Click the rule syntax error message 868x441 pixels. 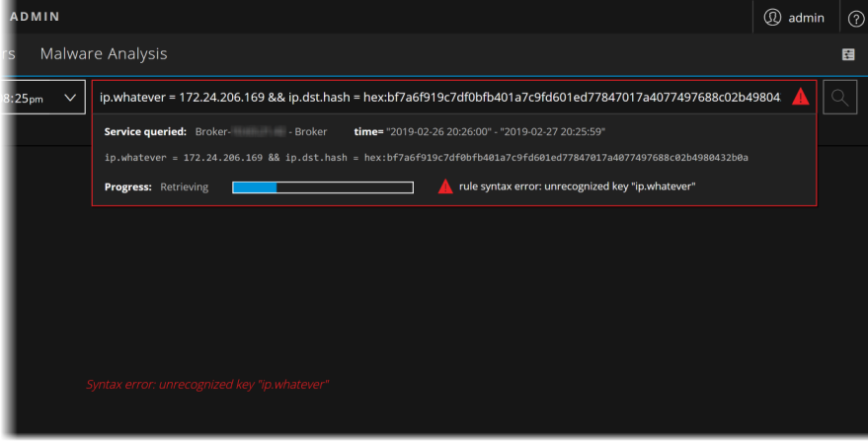point(578,186)
